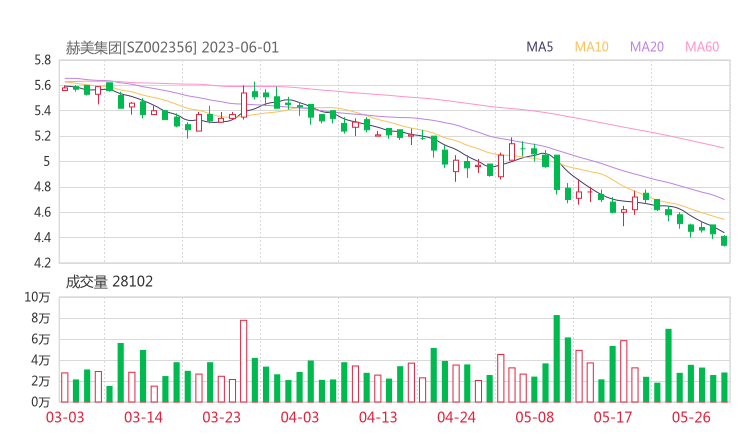This screenshot has height=440, width=740.
Task: Click the 5.2 price axis label
Action: [42, 136]
